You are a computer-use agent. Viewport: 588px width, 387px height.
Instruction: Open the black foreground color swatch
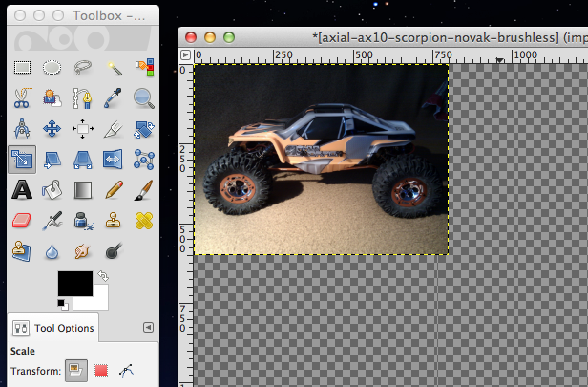[x=74, y=284]
